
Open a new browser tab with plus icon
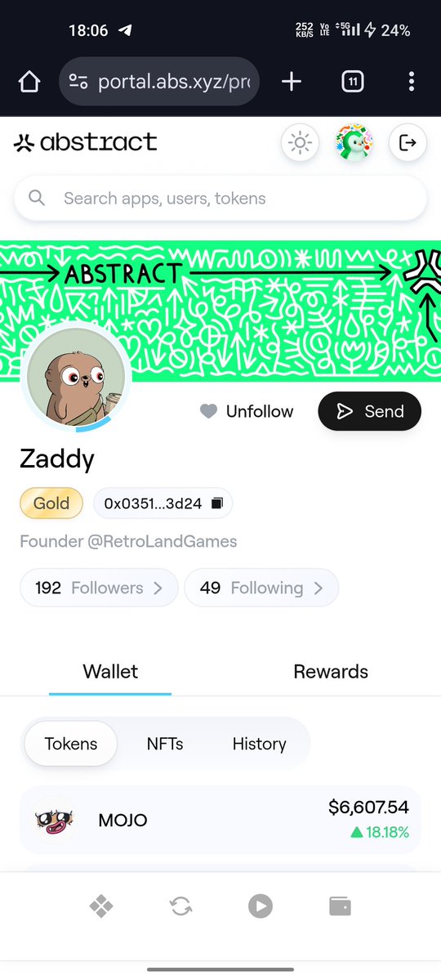(291, 82)
